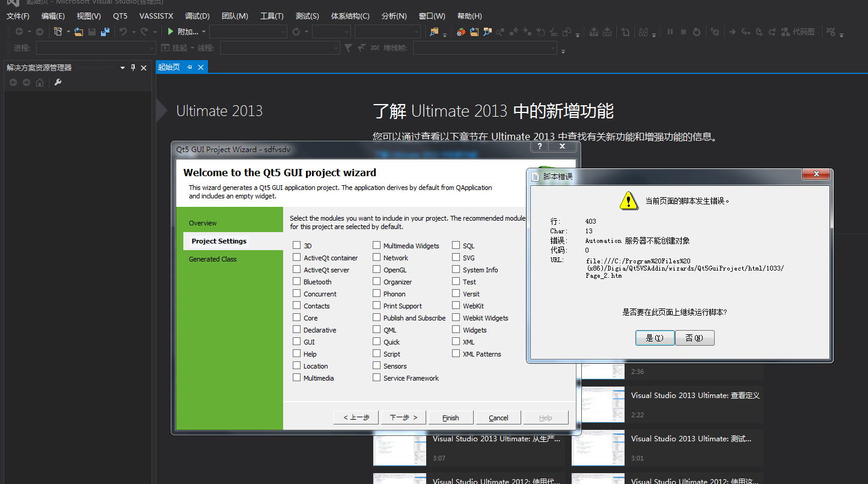Click the Home icon in Solution Explorer
Image resolution: width=868 pixels, height=484 pixels.
(40, 82)
